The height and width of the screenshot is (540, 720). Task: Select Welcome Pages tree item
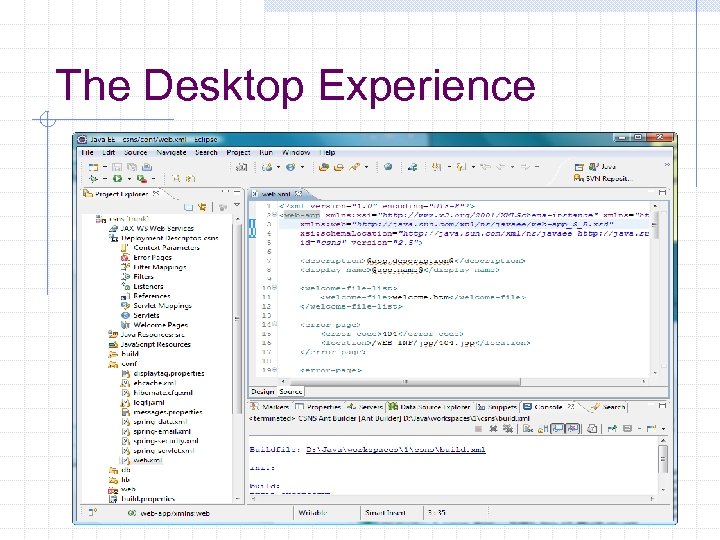(x=155, y=325)
